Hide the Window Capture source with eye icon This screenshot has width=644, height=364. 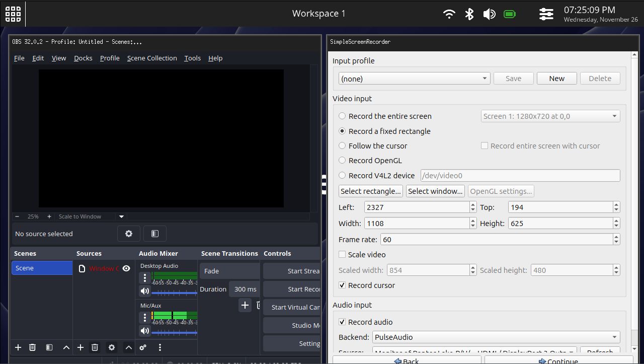coord(126,268)
